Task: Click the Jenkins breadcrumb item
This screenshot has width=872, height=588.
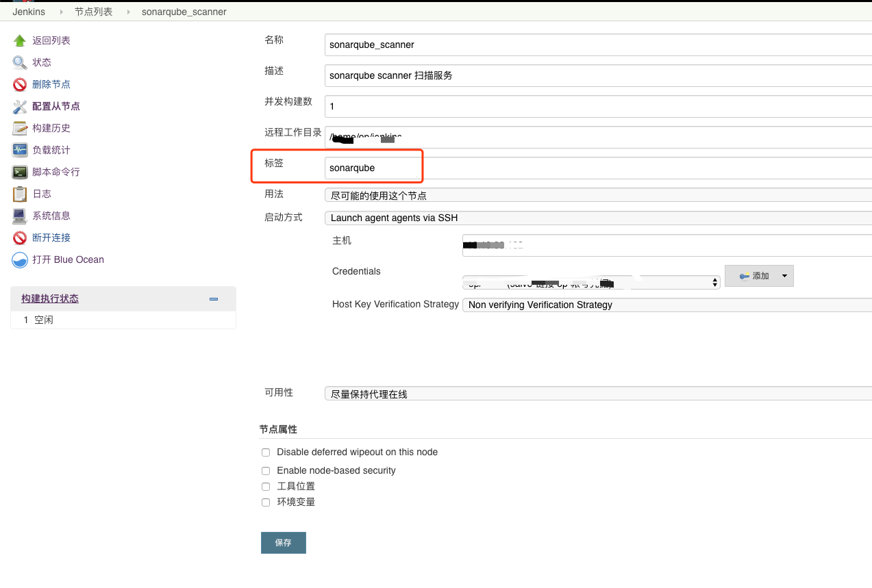Action: (x=29, y=12)
